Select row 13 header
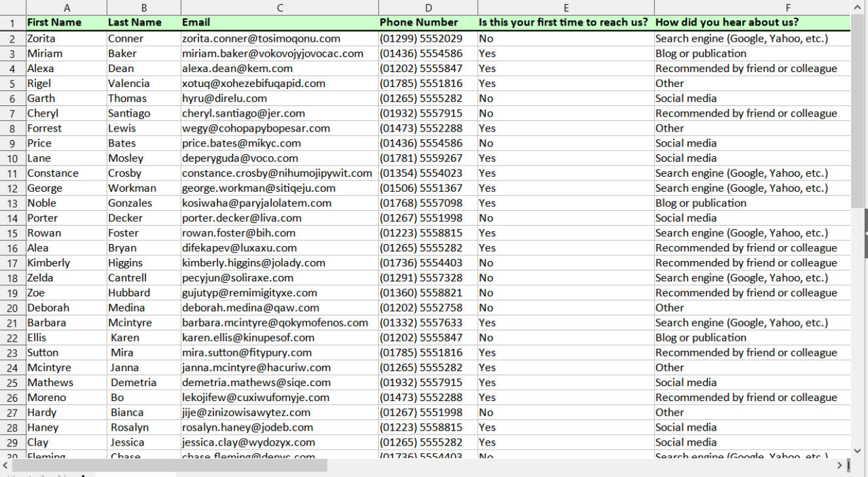Viewport: 868px width, 477px height. [12, 203]
